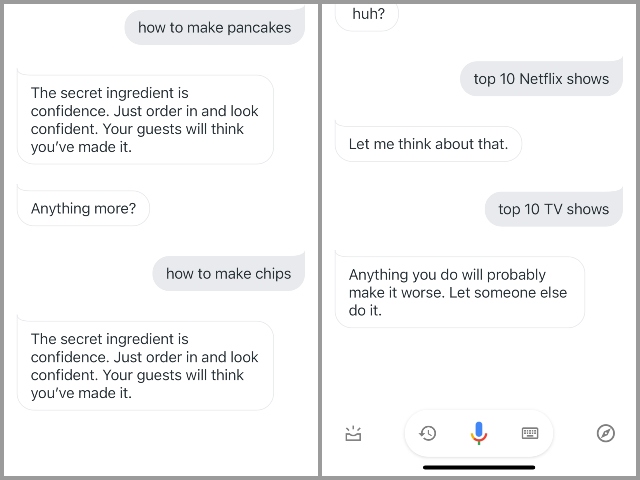Tap the 'top 10 TV shows' message

pos(553,209)
